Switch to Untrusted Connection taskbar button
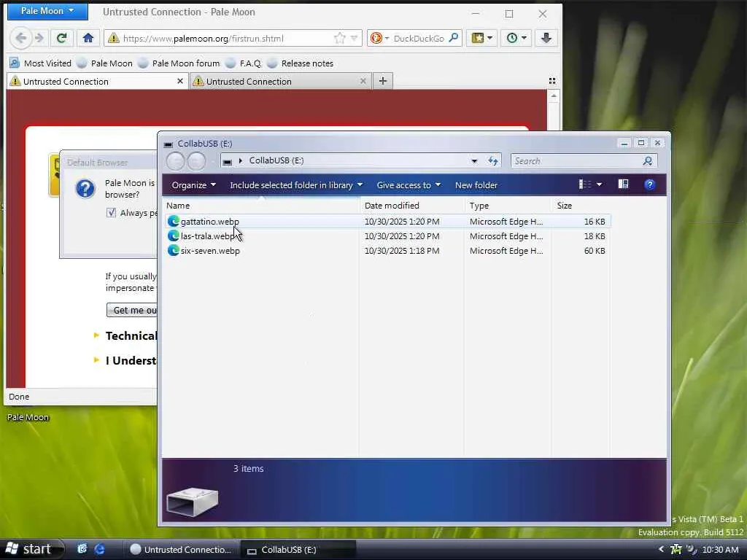 click(181, 550)
